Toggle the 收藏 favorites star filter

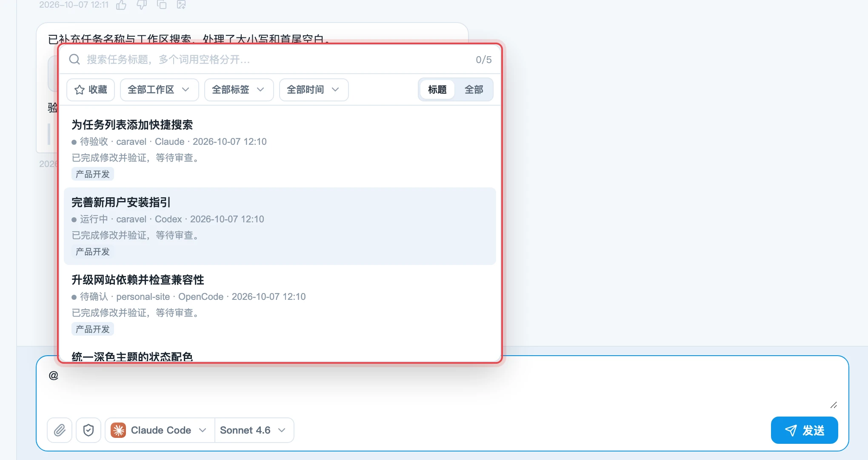tap(91, 89)
